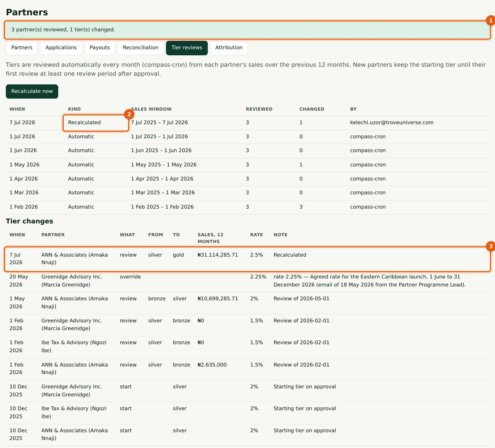Click the Greenidge Advisory override row note
Image resolution: width=495 pixels, height=448 pixels.
(370, 281)
